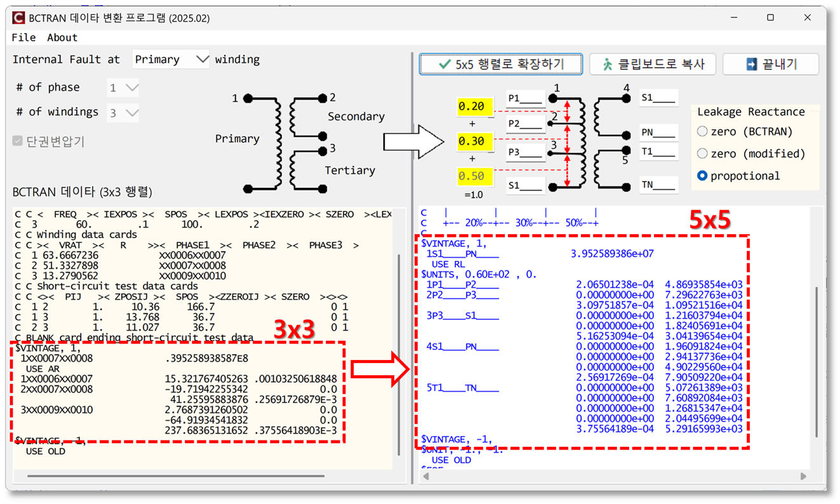Image resolution: width=840 pixels, height=504 pixels.
Task: Click the BCTRAN app icon in title bar
Action: click(20, 18)
